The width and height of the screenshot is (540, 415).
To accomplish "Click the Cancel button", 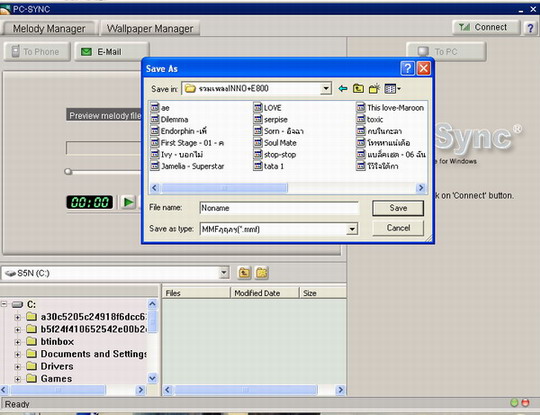I will [398, 228].
